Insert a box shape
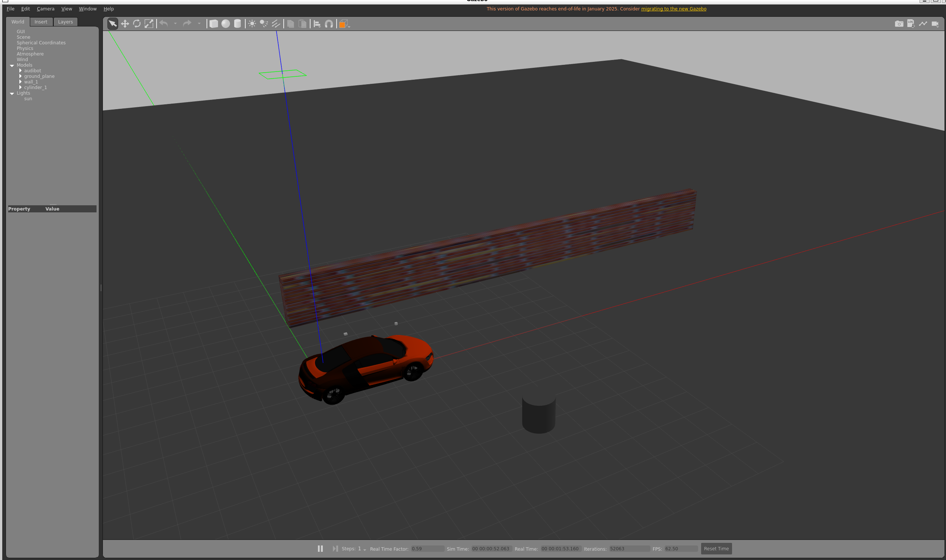 (x=214, y=24)
